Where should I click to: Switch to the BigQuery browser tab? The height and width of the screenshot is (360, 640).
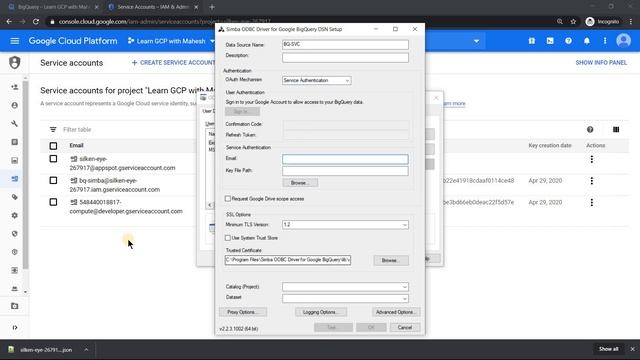pyautogui.click(x=53, y=7)
